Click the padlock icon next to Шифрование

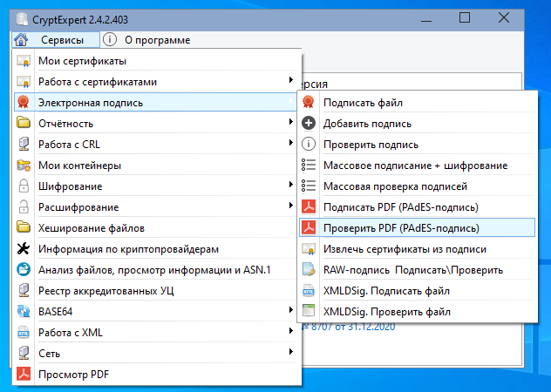pos(24,186)
